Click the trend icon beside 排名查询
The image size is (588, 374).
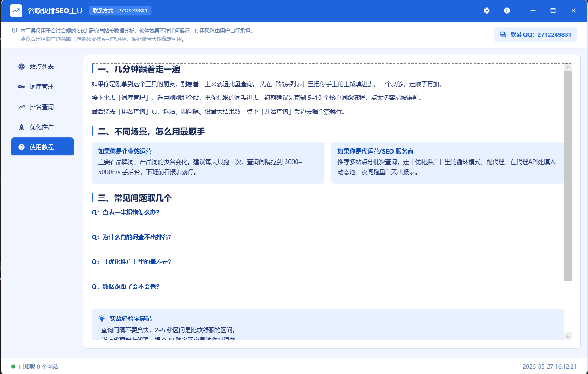click(x=22, y=107)
